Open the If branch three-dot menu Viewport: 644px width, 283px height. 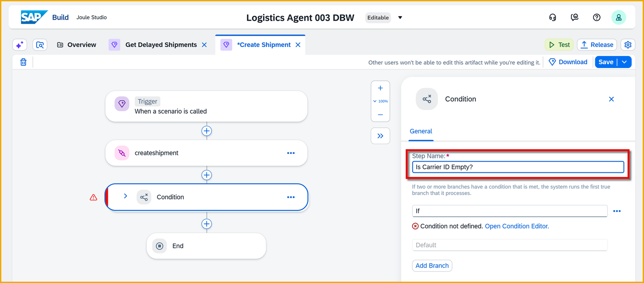(617, 211)
